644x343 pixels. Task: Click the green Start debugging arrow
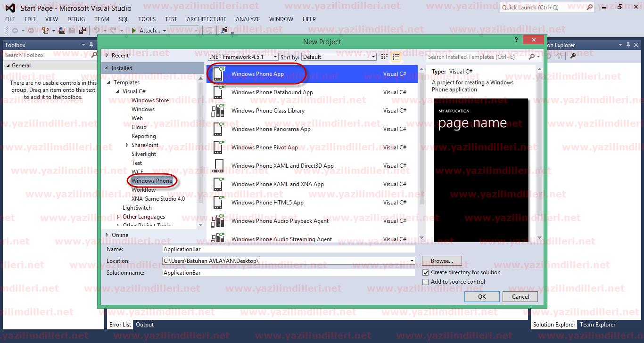(x=134, y=31)
